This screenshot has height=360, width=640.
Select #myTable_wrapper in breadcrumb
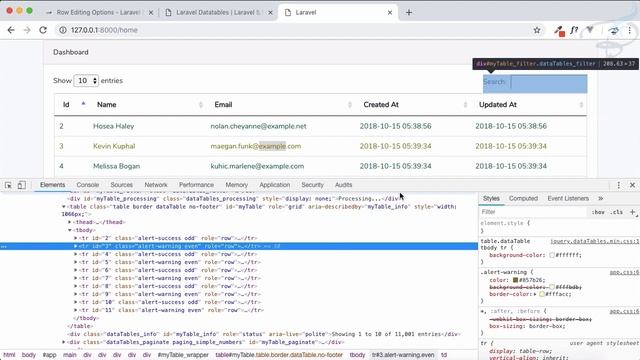click(x=183, y=355)
